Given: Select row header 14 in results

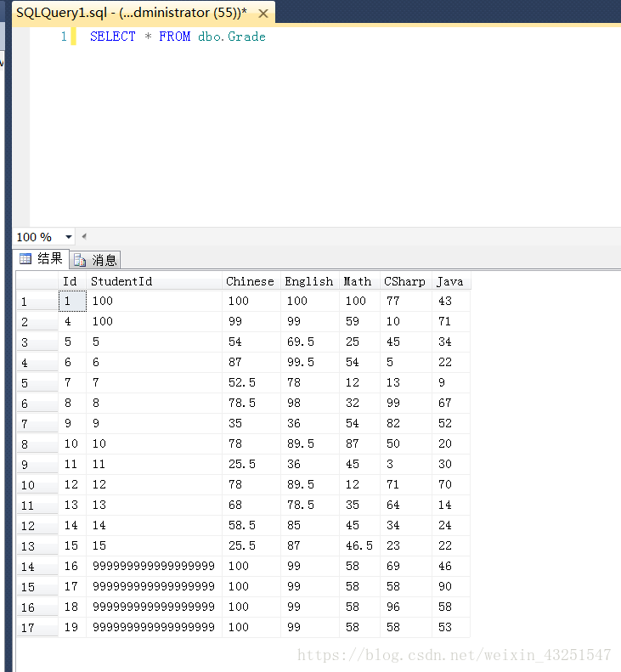Looking at the screenshot, I should point(37,566).
